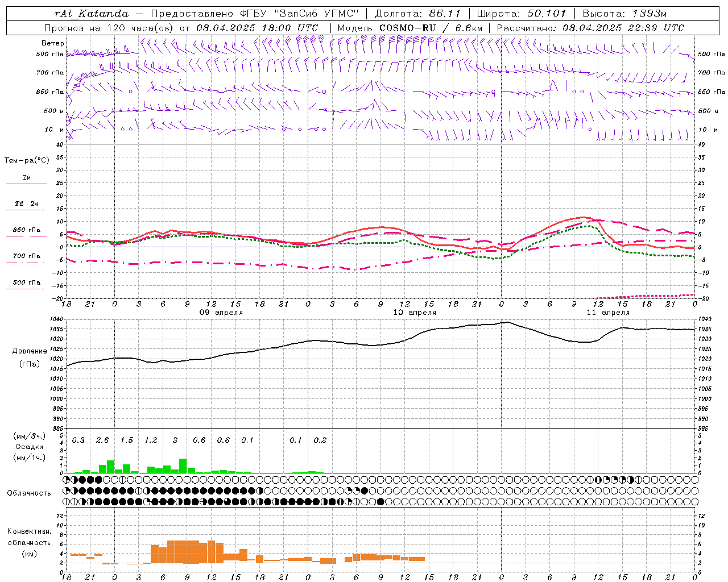This screenshot has width=728, height=582.
Task: Click the 09 апреля date label
Action: [x=221, y=313]
